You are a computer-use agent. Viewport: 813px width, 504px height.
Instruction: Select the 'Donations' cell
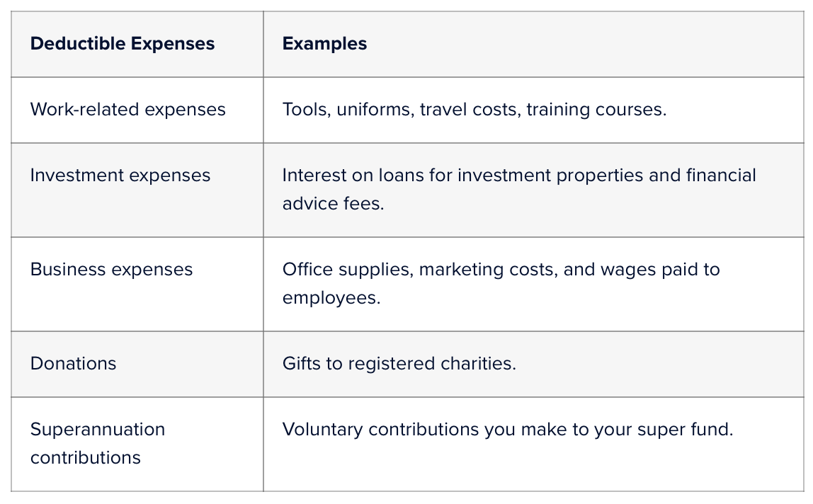73,364
